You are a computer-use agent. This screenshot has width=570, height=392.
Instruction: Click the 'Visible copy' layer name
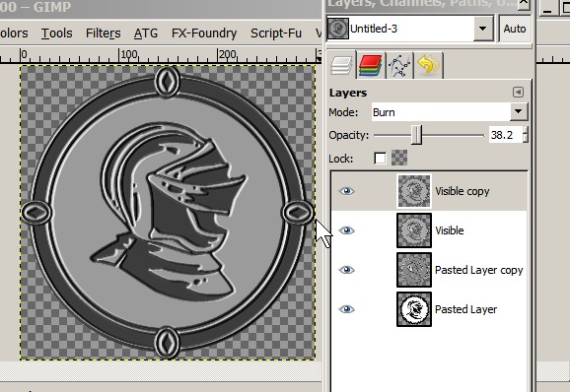click(463, 191)
